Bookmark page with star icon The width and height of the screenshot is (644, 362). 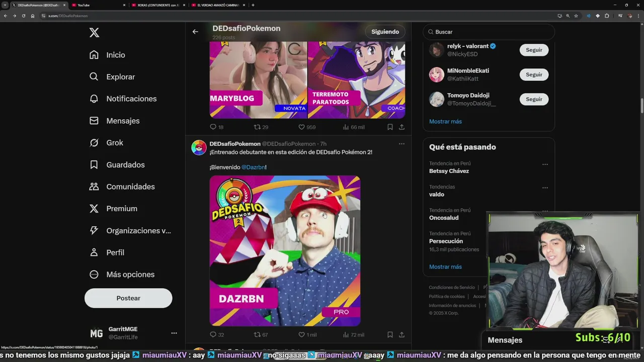(576, 16)
